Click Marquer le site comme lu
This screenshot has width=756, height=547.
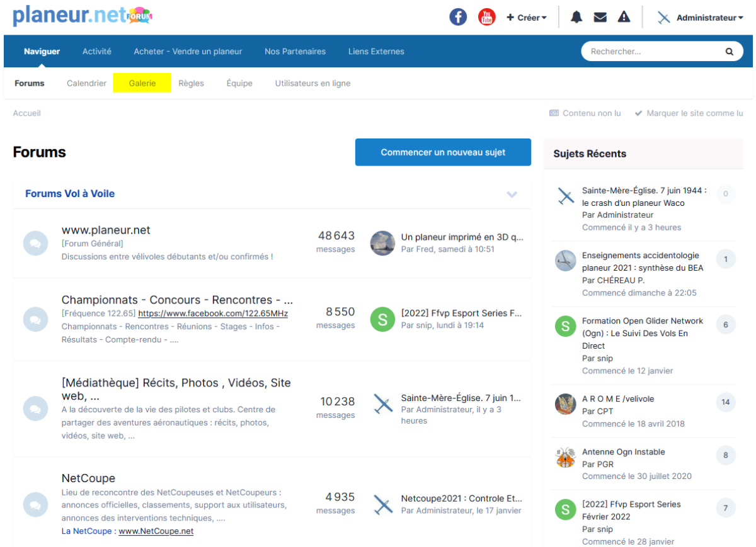coord(689,113)
